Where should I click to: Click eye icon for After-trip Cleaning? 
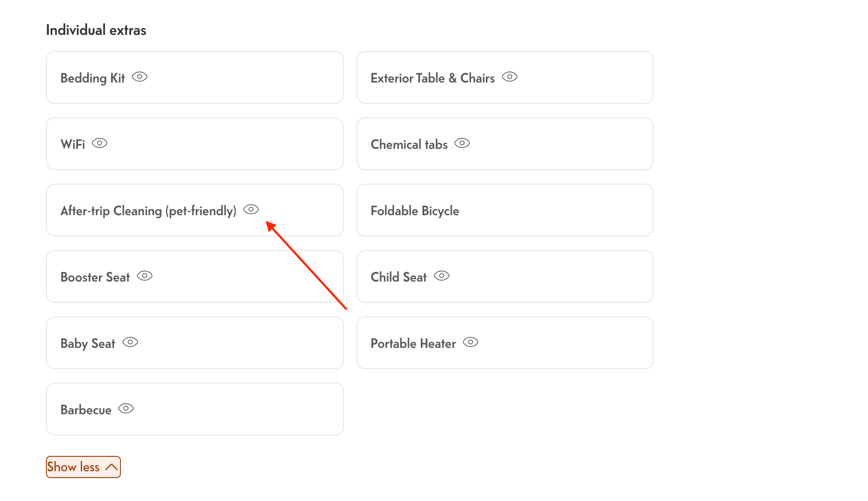[x=251, y=210]
